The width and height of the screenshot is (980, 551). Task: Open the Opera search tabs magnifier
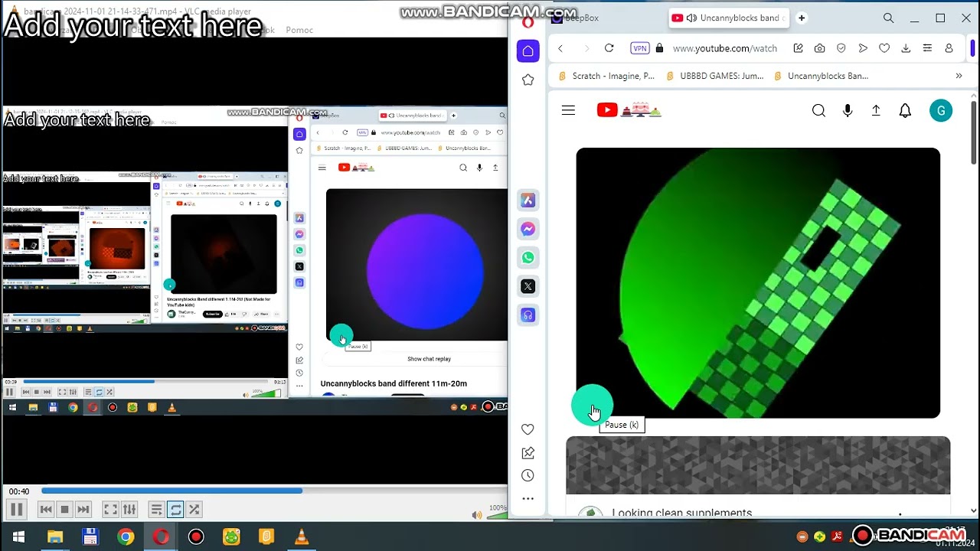(x=888, y=18)
